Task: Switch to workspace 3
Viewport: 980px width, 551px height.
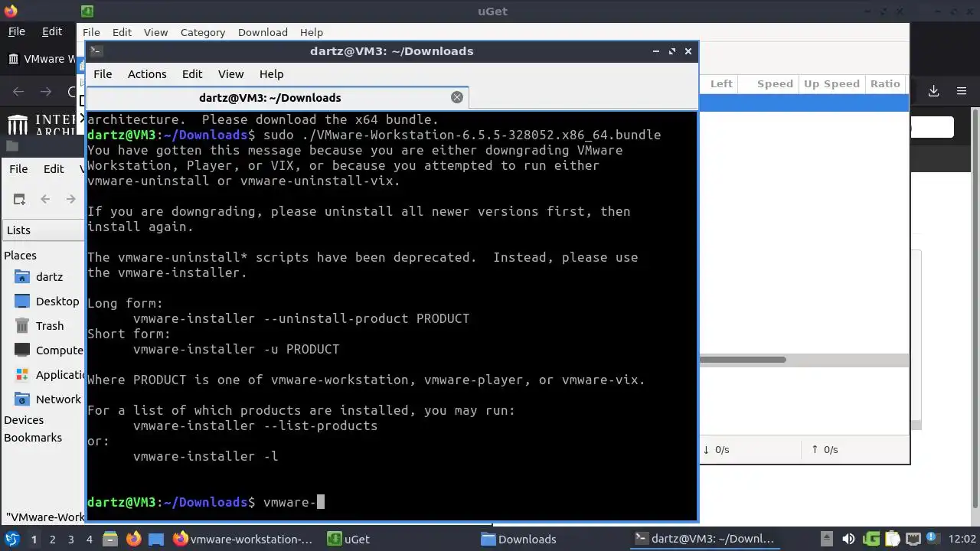Action: coord(70,539)
